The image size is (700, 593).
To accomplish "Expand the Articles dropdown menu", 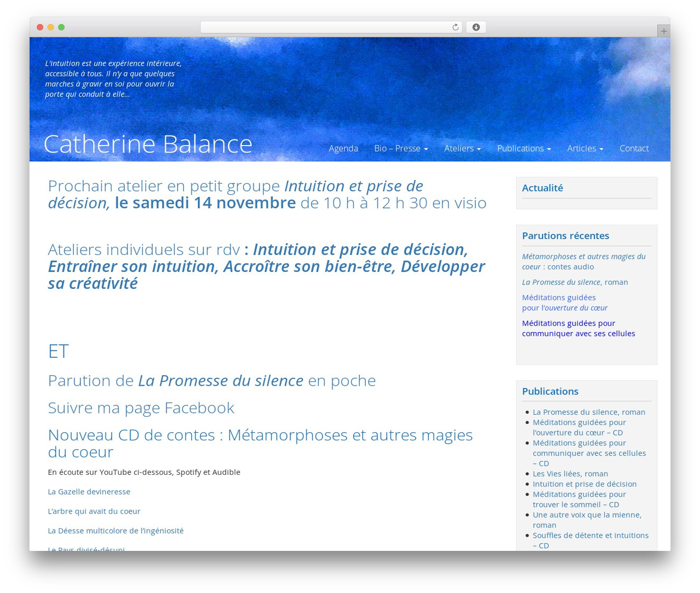I will pyautogui.click(x=585, y=148).
